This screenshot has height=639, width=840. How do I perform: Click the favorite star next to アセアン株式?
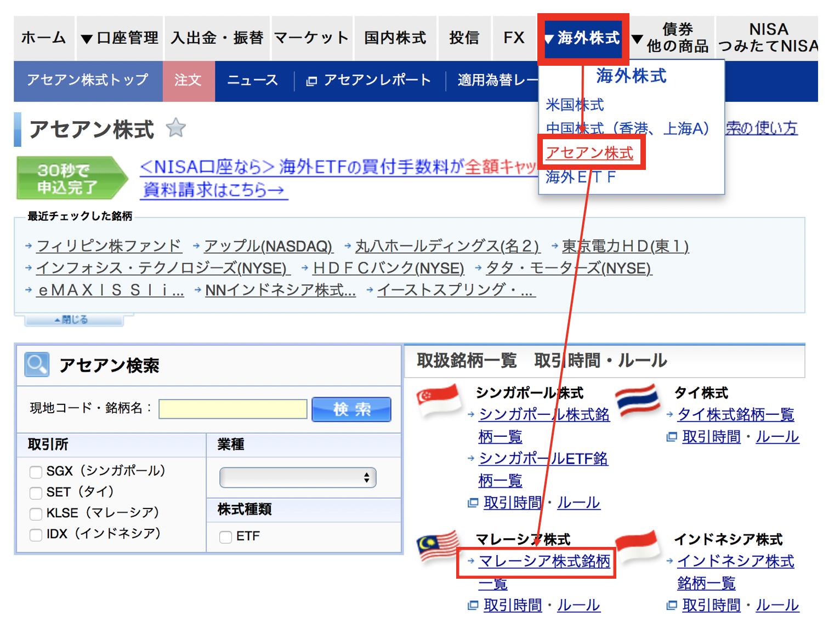176,128
